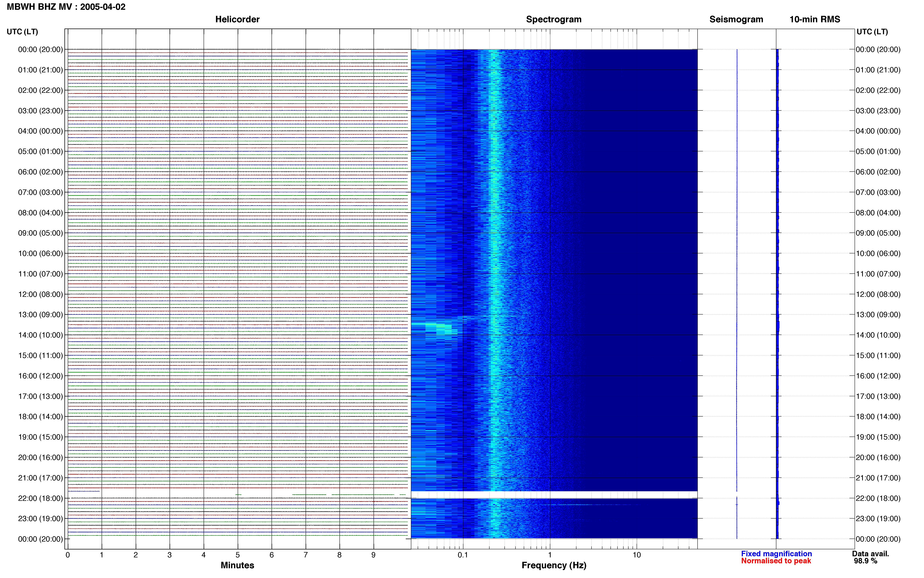Click the Frequency (Hz) axis title
Screen dimensions: 924x578
554,565
